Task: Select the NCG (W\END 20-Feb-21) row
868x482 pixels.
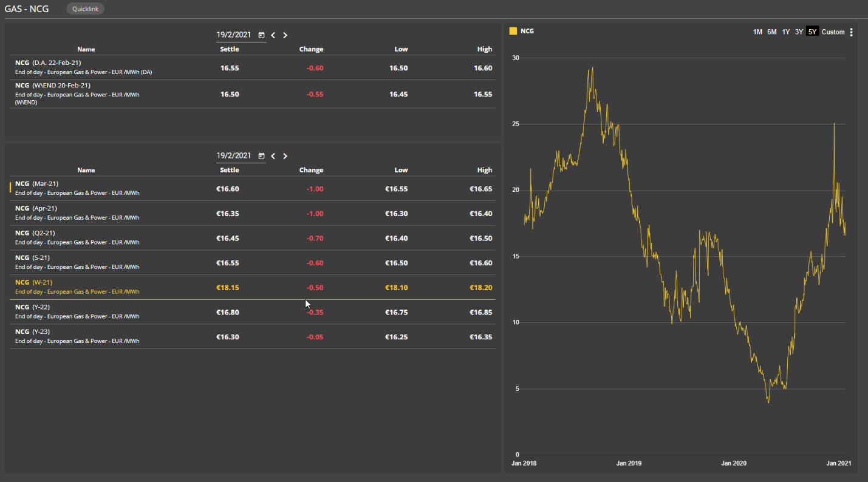Action: coord(253,94)
